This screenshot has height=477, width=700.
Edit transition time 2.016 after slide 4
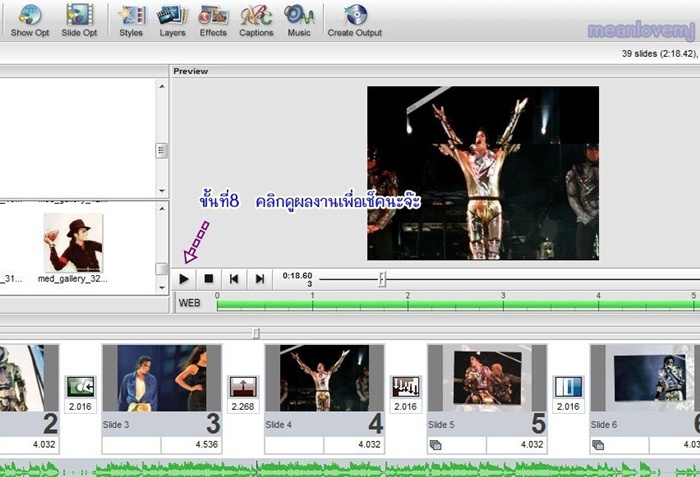405,407
